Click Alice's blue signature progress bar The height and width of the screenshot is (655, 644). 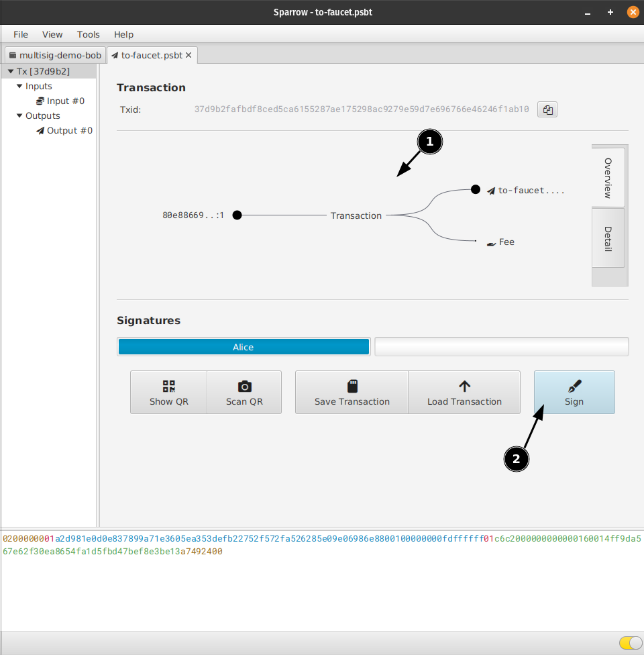[244, 347]
